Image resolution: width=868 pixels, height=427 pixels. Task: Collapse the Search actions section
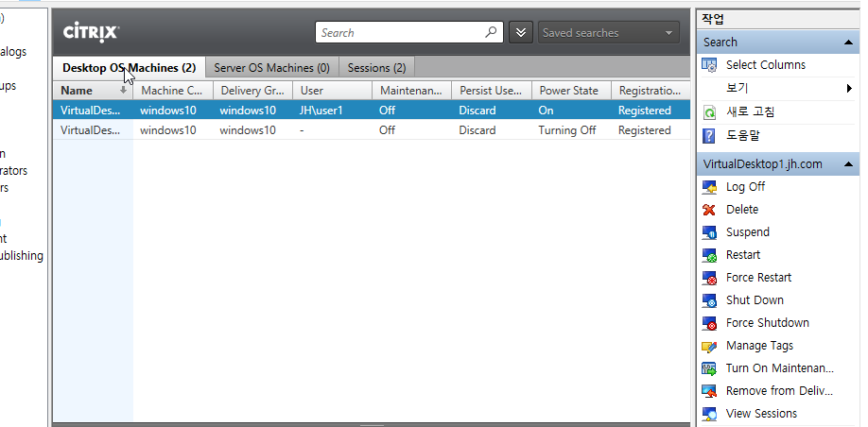click(848, 43)
